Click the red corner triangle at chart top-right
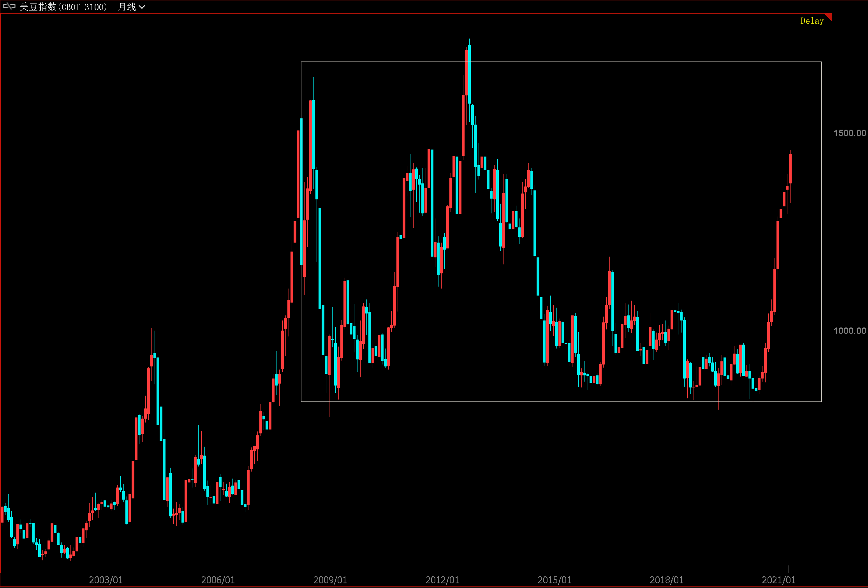The image size is (868, 588). 829,16
